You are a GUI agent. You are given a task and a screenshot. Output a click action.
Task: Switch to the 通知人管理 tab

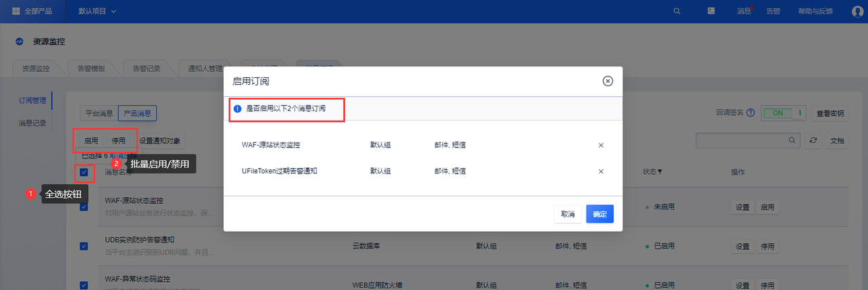click(x=205, y=68)
